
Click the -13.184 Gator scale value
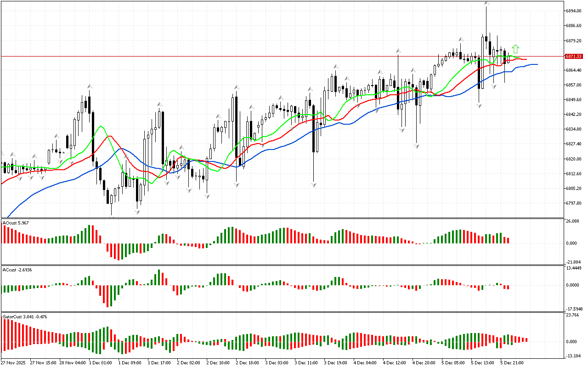click(x=573, y=356)
